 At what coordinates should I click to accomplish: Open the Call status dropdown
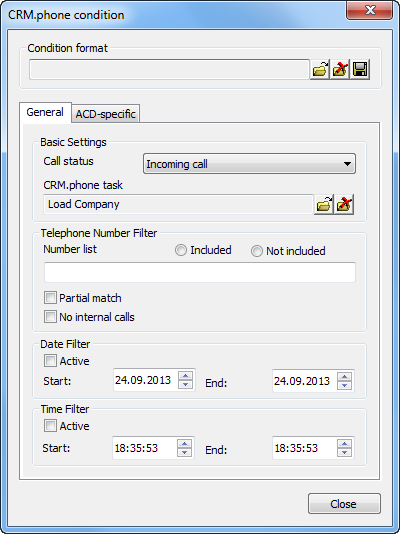point(250,164)
